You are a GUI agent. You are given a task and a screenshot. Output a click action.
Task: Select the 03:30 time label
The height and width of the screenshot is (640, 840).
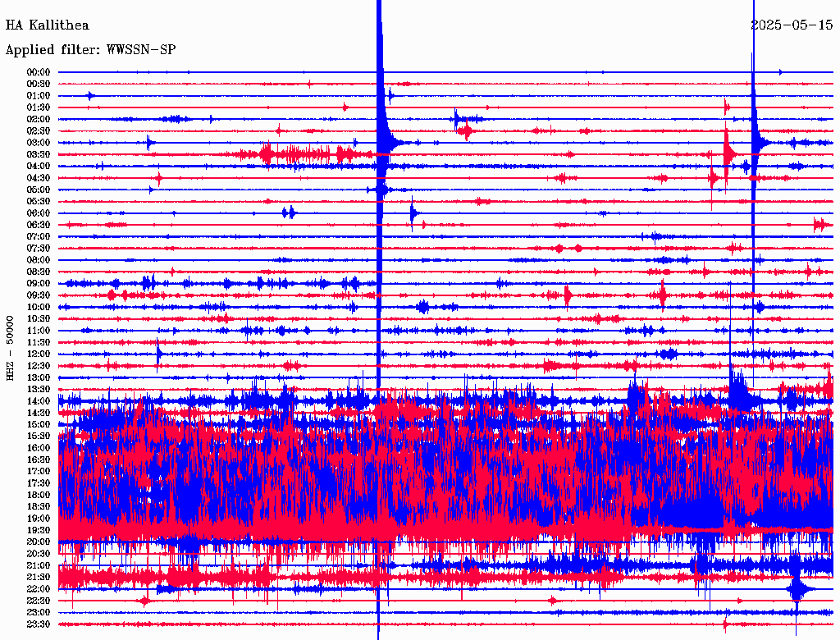pyautogui.click(x=39, y=155)
